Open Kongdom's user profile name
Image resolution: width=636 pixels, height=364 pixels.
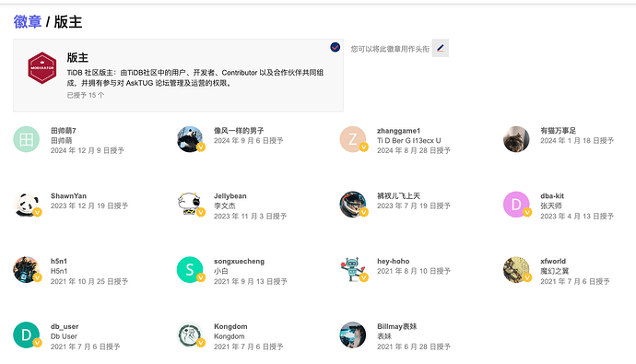tap(230, 326)
